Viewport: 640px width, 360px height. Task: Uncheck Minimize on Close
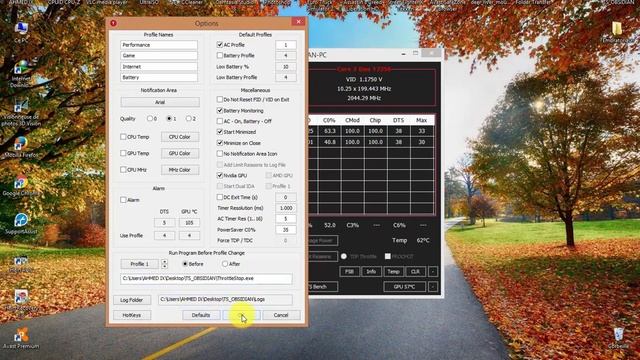coord(220,143)
